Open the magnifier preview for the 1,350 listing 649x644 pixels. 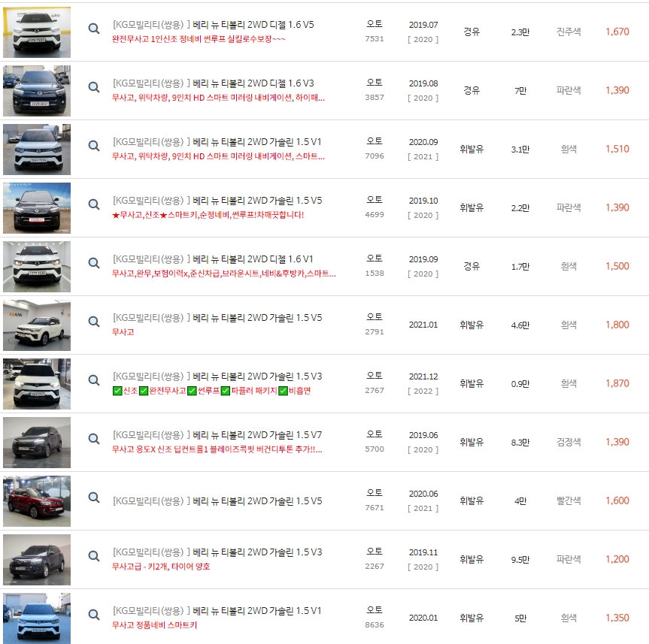tap(94, 615)
